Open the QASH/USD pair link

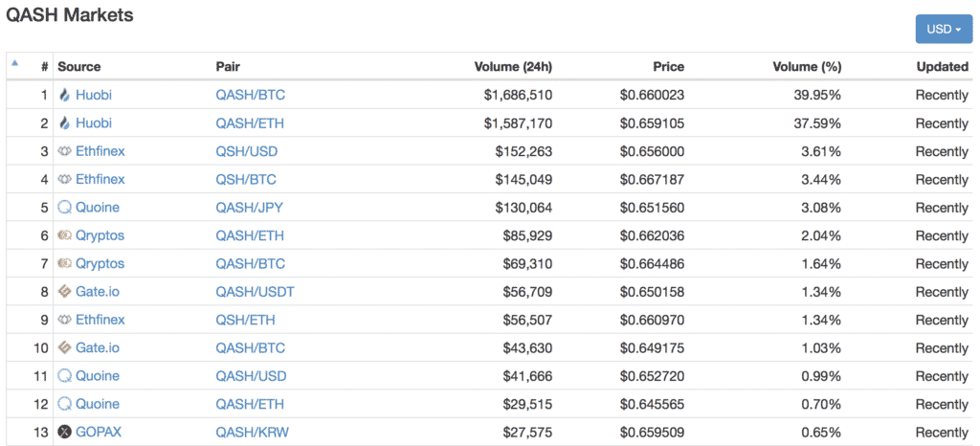pos(252,376)
